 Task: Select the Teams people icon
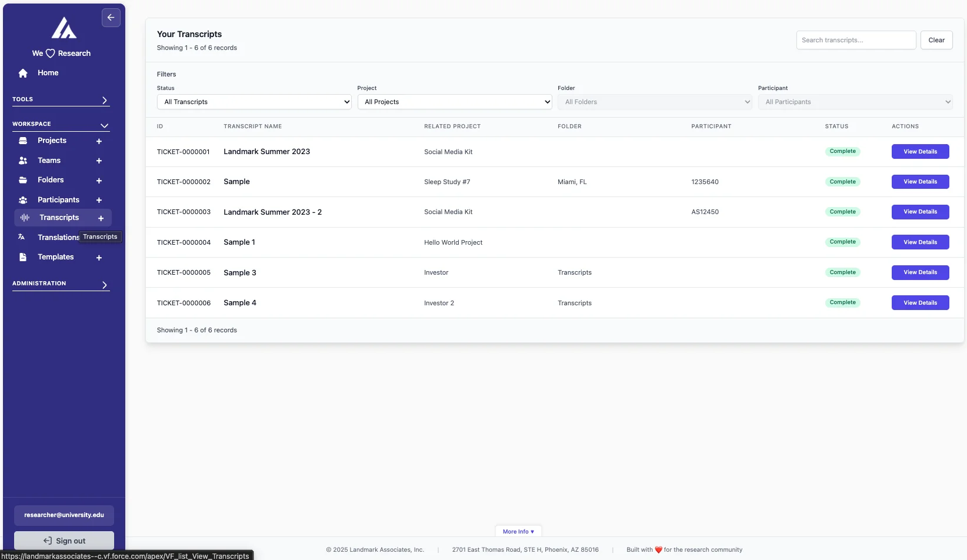tap(22, 160)
